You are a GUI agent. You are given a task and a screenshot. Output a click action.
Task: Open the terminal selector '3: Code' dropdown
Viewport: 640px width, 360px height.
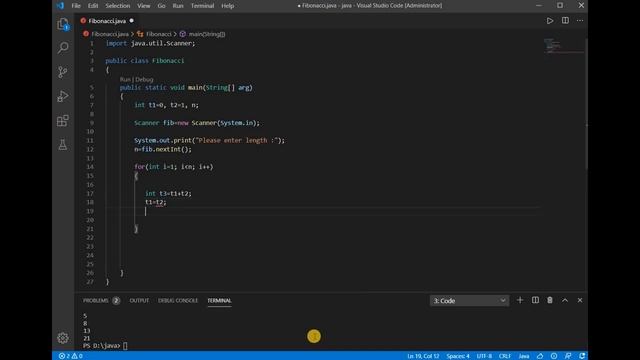(x=469, y=301)
